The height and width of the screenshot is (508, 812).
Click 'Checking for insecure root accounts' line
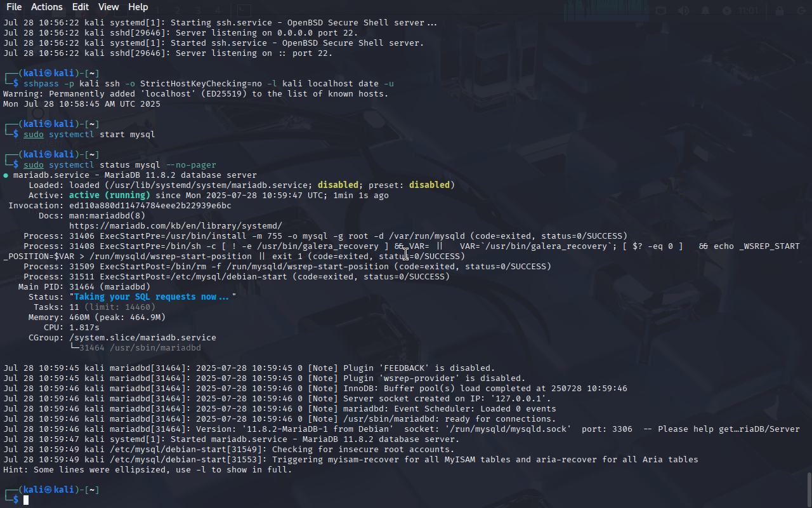[229, 450]
